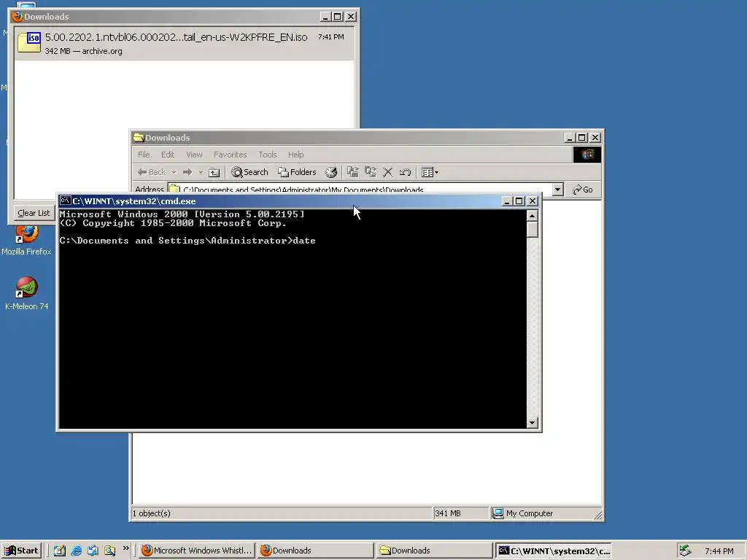Open the Views dropdown in Explorer toolbar

pyautogui.click(x=430, y=172)
